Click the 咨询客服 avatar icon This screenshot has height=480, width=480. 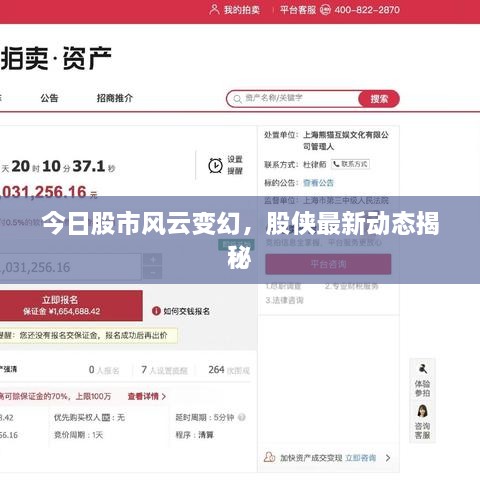click(422, 411)
